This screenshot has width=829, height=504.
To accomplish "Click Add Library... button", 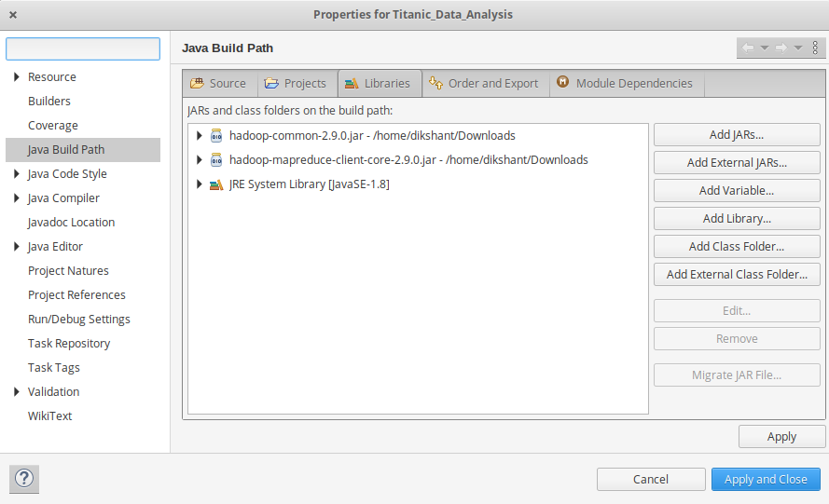I will [x=737, y=219].
